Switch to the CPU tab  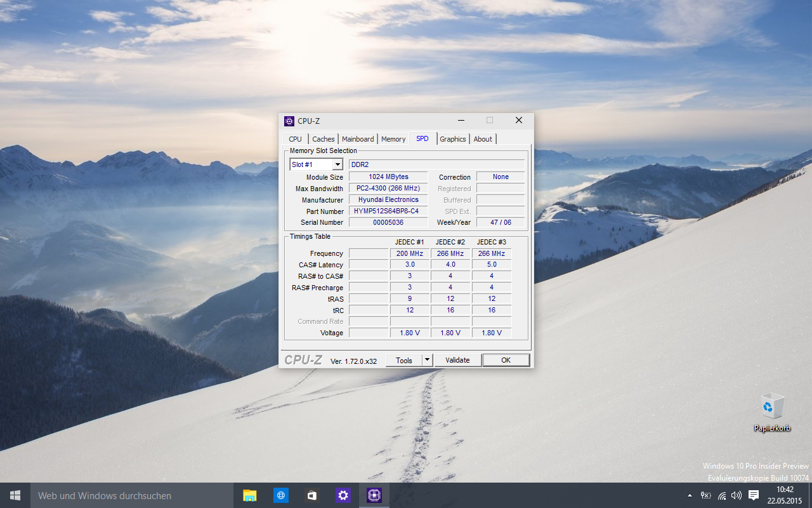296,139
